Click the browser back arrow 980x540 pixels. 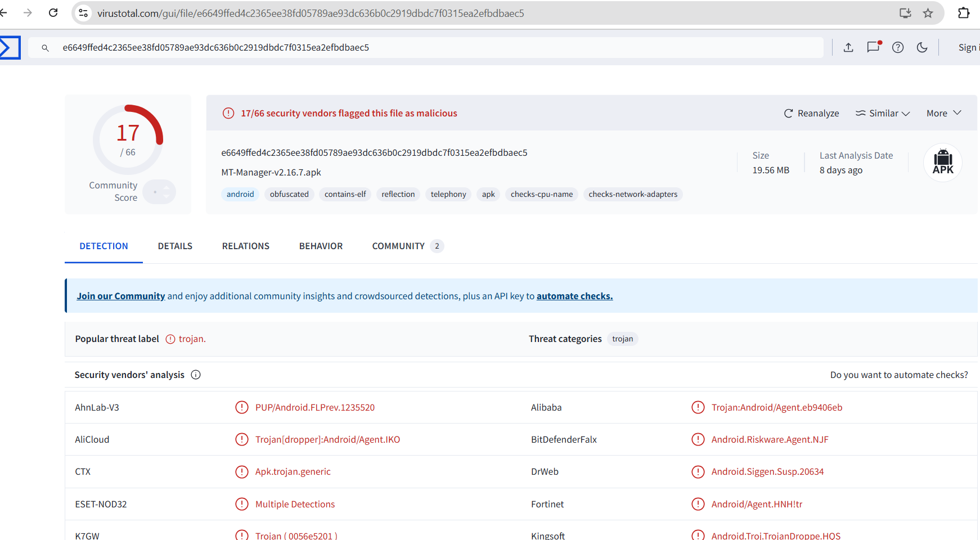pyautogui.click(x=3, y=12)
